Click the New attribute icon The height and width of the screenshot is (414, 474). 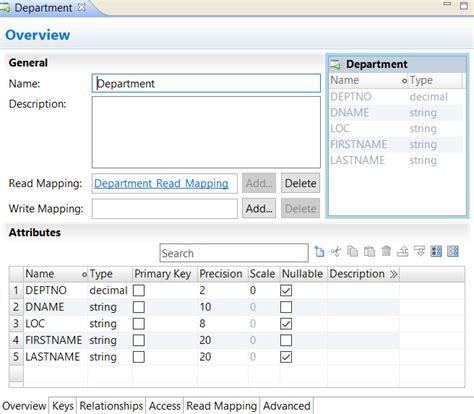pos(319,251)
